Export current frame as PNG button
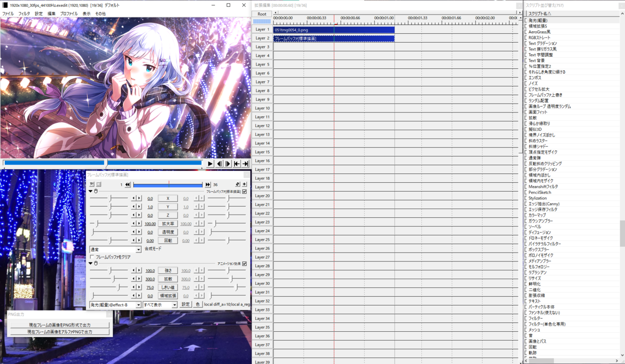Viewport: 625px width, 364px height. pyautogui.click(x=59, y=325)
